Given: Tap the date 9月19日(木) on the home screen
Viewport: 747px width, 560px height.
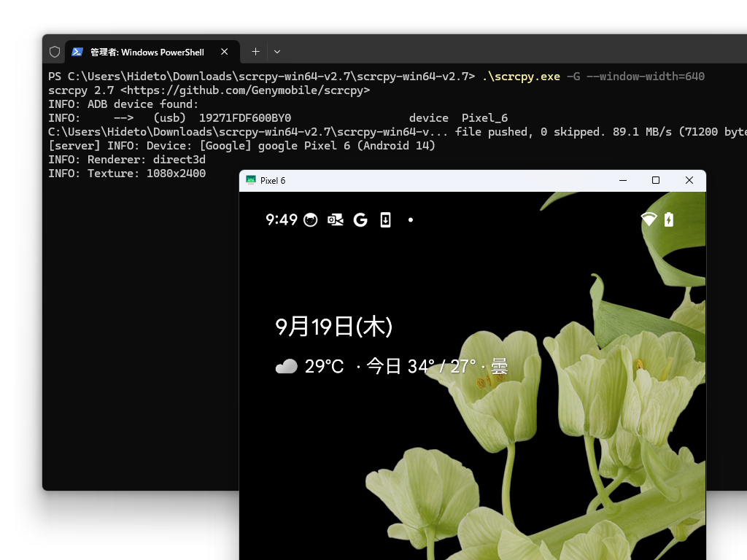Looking at the screenshot, I should (x=333, y=326).
